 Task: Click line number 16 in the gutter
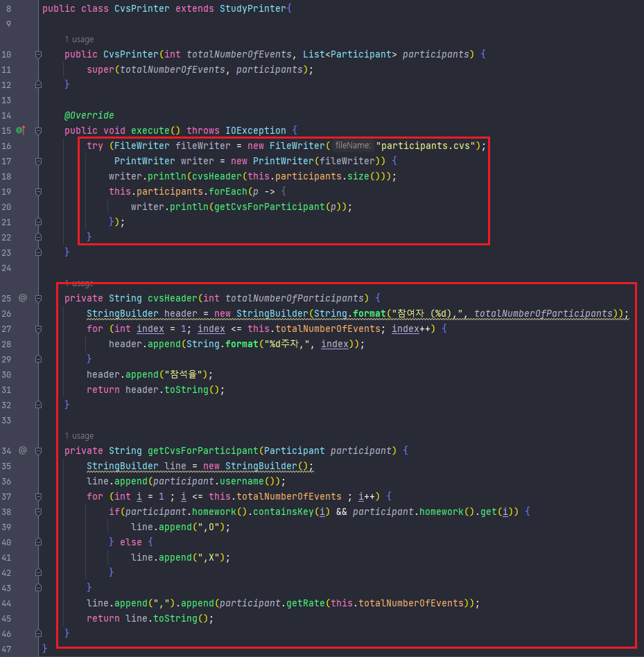tap(6, 146)
